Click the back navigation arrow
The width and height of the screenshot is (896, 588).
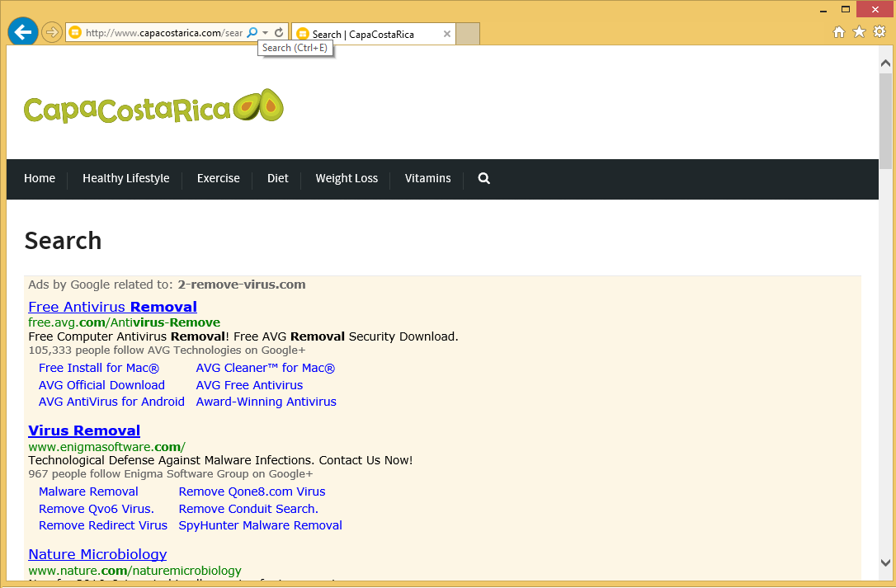22,31
